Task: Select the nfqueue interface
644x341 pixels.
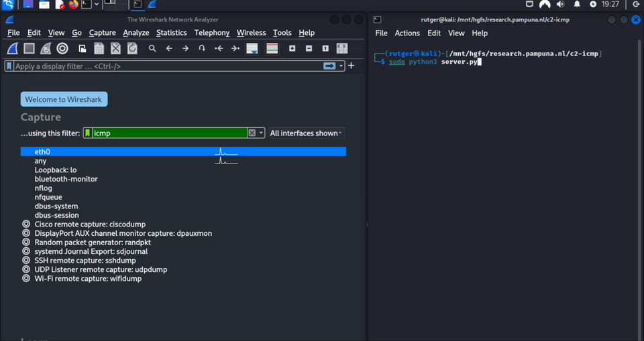Action: 183,197
